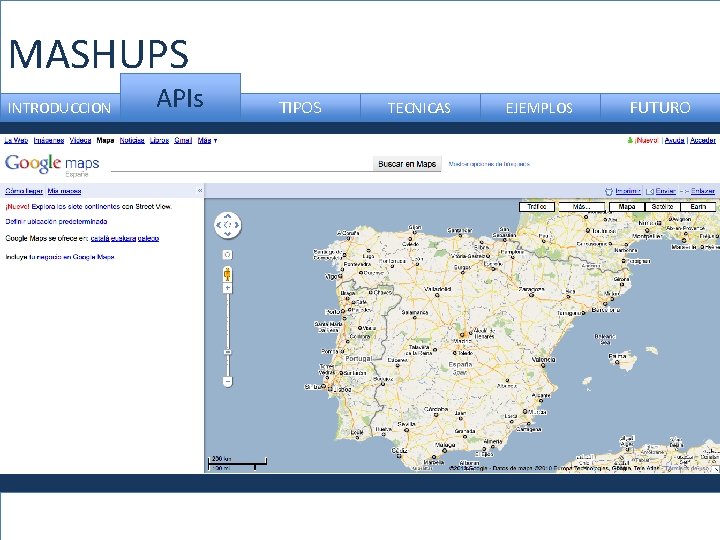Open the Mis mapas link

coord(64,191)
